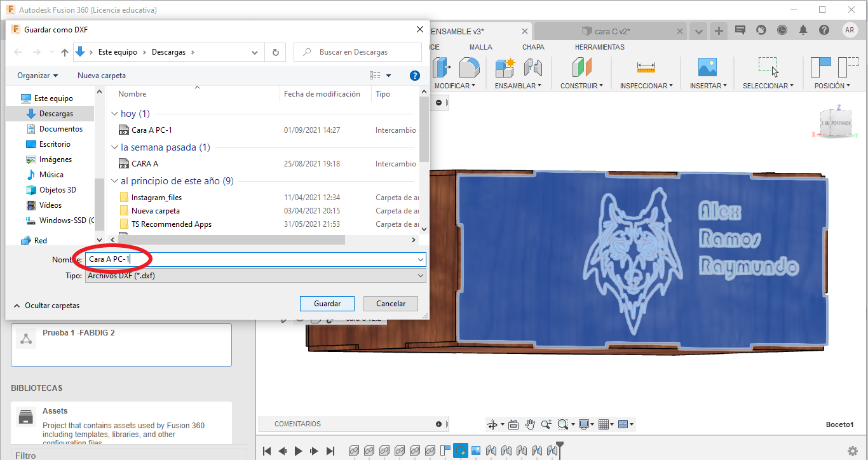This screenshot has width=868, height=460.
Task: Add a new comment with the plus icon
Action: (x=438, y=424)
